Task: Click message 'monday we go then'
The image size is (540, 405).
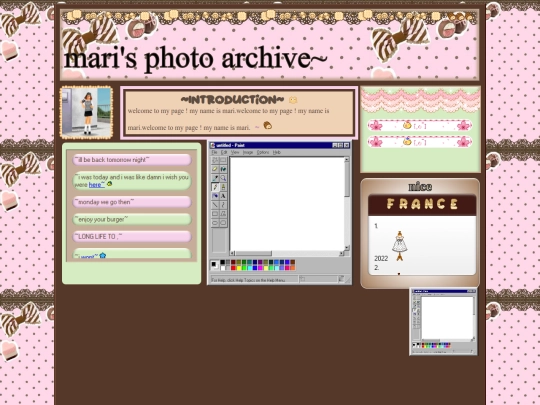Action: tap(132, 202)
